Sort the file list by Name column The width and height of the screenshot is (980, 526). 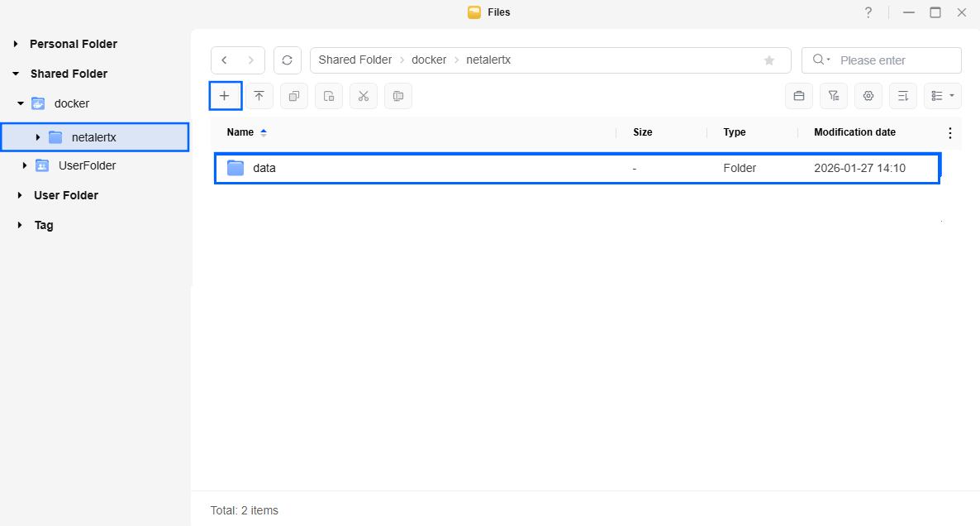[240, 132]
